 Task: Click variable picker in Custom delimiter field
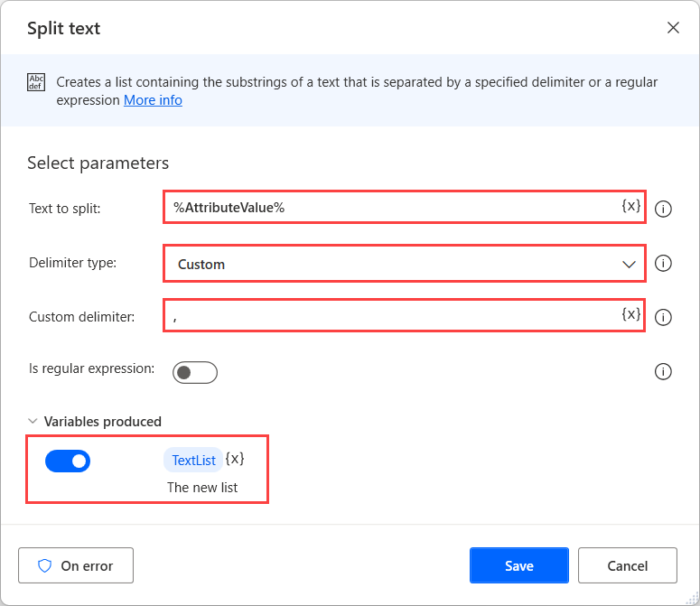630,314
